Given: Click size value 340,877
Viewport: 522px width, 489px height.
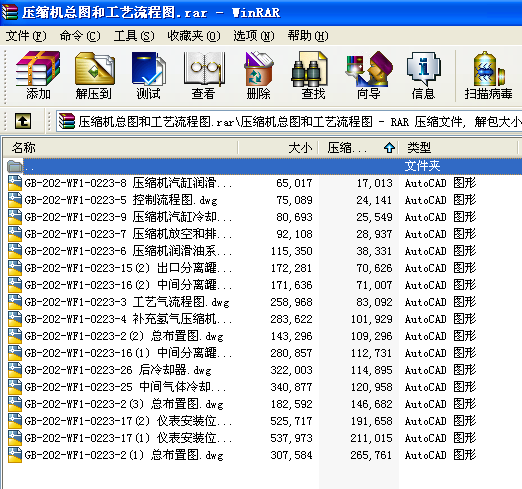Looking at the screenshot, I should (x=291, y=387).
